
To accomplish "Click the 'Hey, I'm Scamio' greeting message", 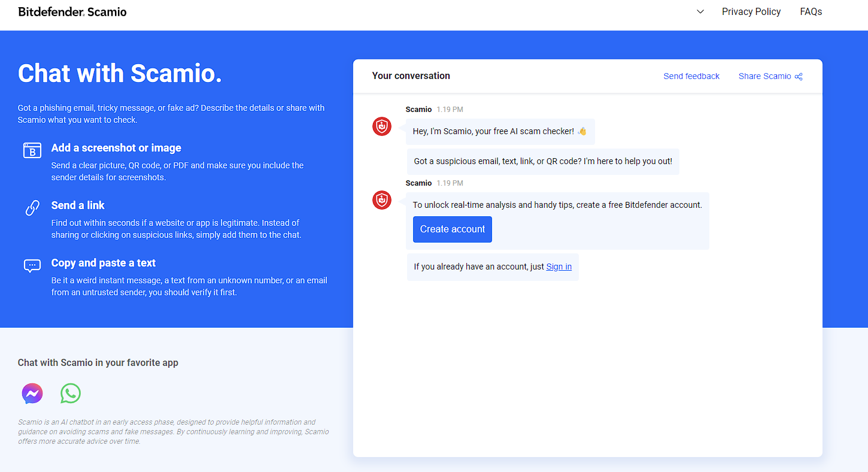I will [500, 131].
